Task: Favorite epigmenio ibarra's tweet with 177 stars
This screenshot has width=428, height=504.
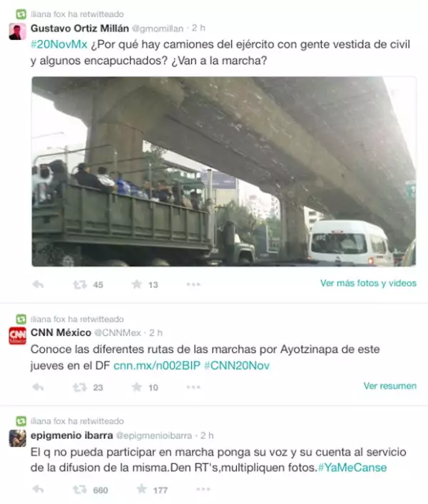Action: tap(142, 489)
